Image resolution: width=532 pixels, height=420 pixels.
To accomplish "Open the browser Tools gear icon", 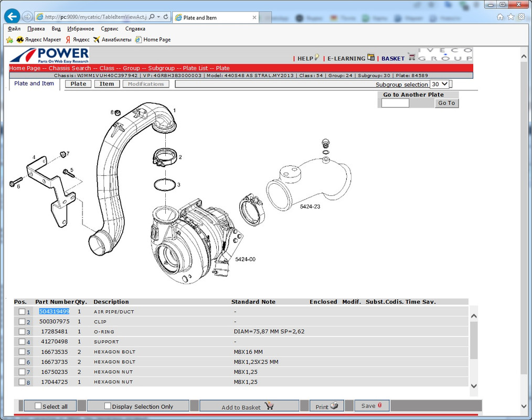I will pos(522,17).
